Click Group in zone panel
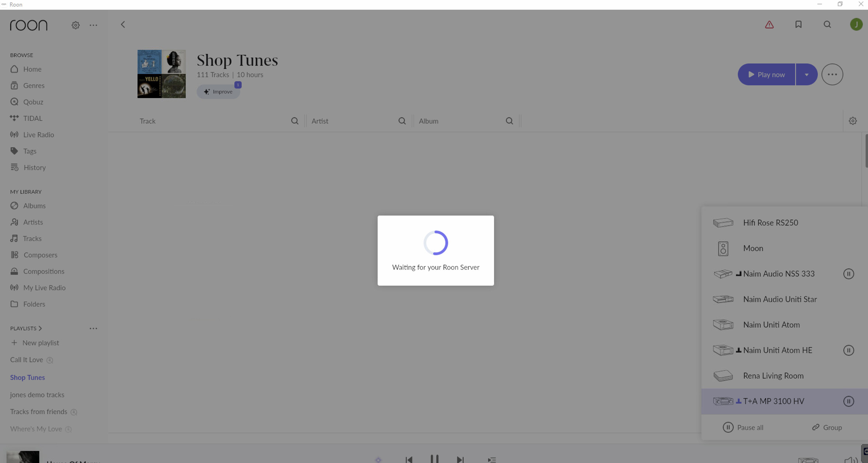The image size is (868, 463). [827, 427]
